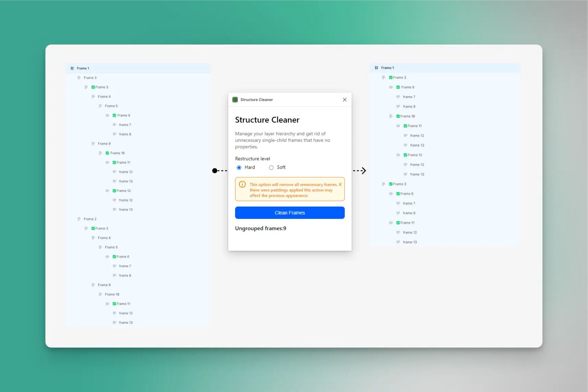Select the Hard restructure level option

coord(239,168)
